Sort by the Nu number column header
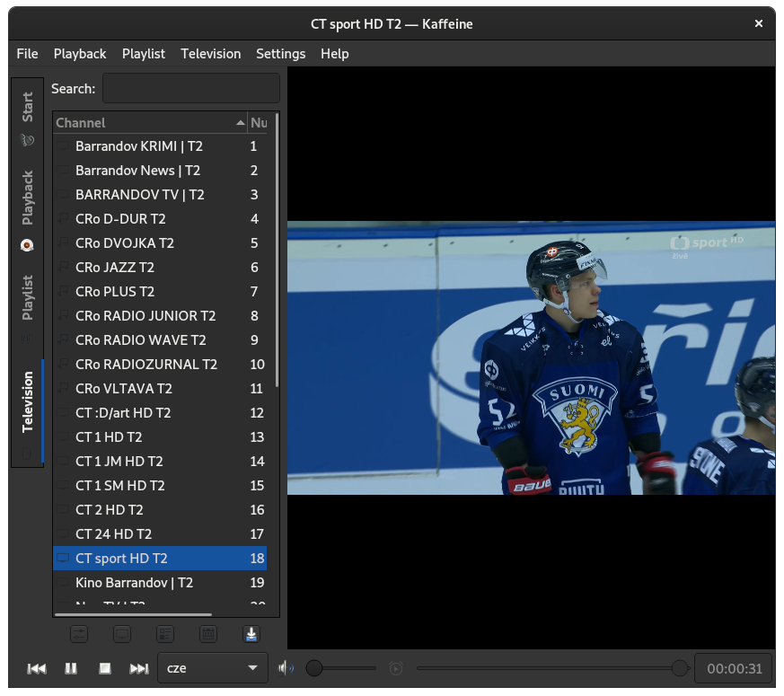This screenshot has width=784, height=696. tap(259, 123)
